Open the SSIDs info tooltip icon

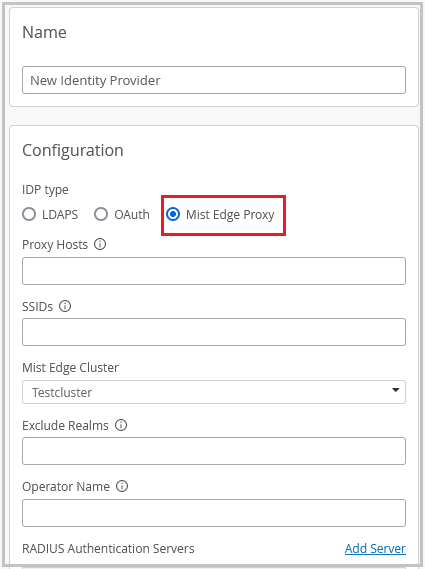click(65, 306)
